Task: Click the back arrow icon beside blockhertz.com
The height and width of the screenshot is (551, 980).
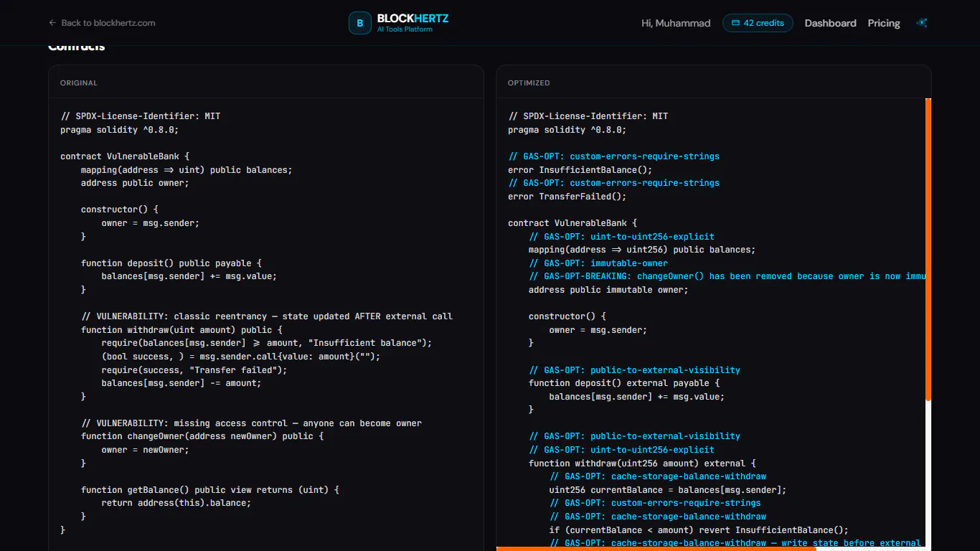Action: click(52, 23)
